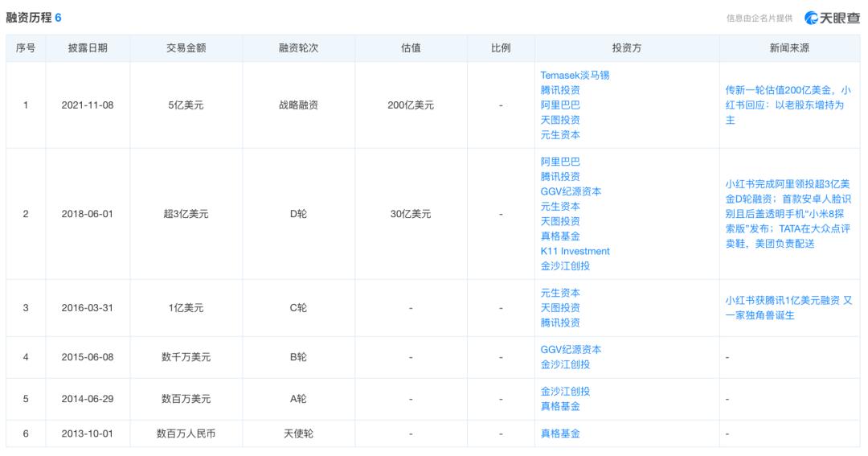This screenshot has height=456, width=868.
Task: Select the amount cell 数千万美元
Action: click(x=186, y=357)
